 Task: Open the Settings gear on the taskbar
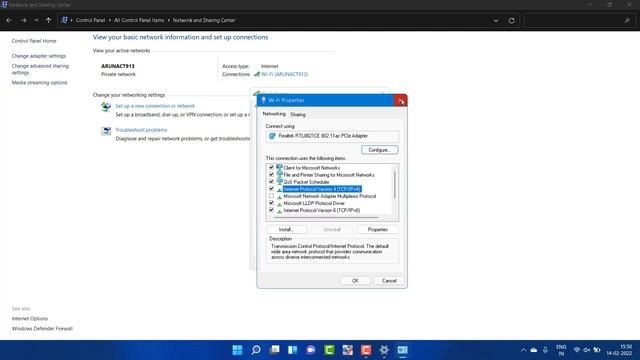384,350
